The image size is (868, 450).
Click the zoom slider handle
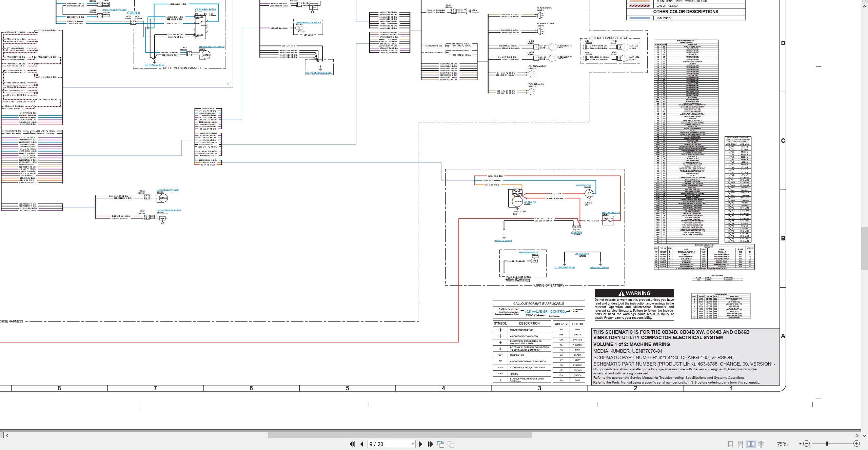tap(827, 444)
